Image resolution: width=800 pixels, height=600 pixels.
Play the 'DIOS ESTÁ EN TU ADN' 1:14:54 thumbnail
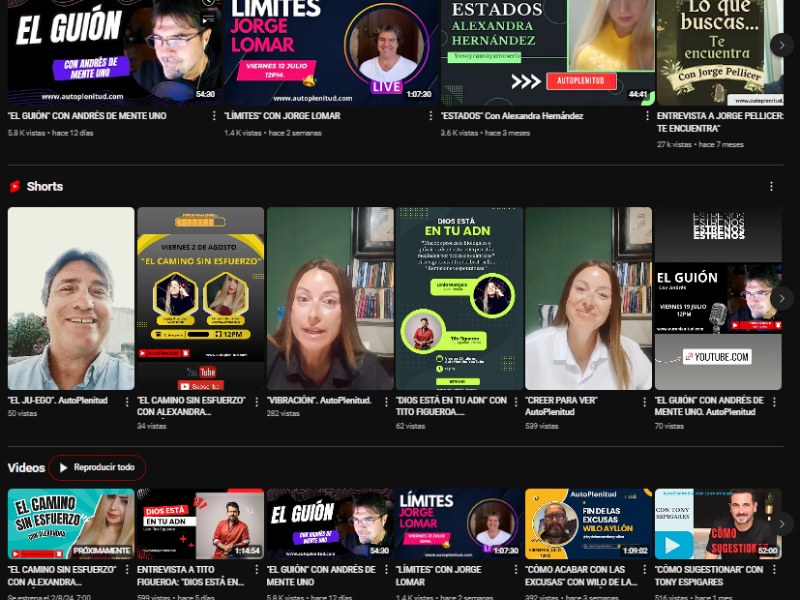pos(201,524)
